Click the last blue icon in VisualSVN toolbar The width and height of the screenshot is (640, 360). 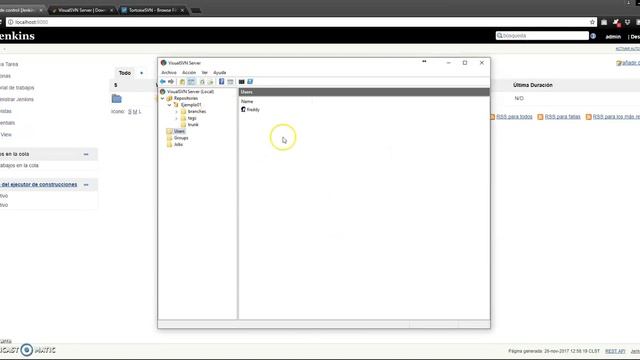(250, 82)
